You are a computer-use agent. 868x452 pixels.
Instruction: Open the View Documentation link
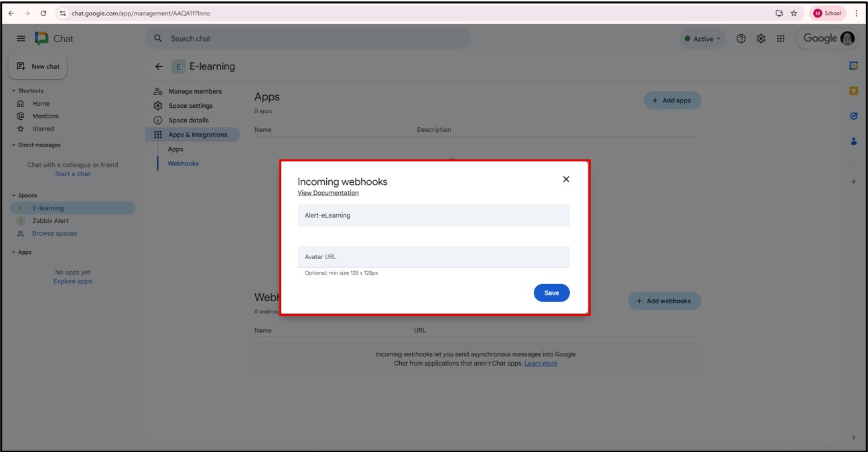tap(328, 193)
